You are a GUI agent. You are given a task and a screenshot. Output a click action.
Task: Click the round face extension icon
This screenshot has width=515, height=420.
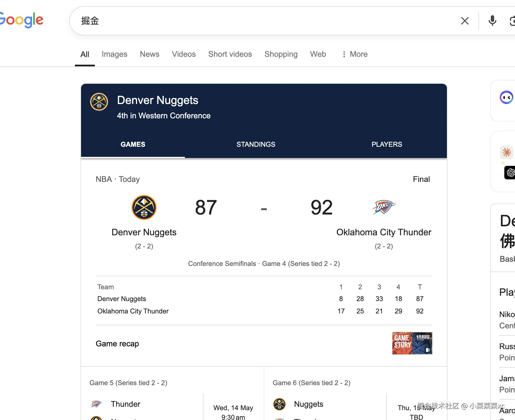(x=507, y=98)
